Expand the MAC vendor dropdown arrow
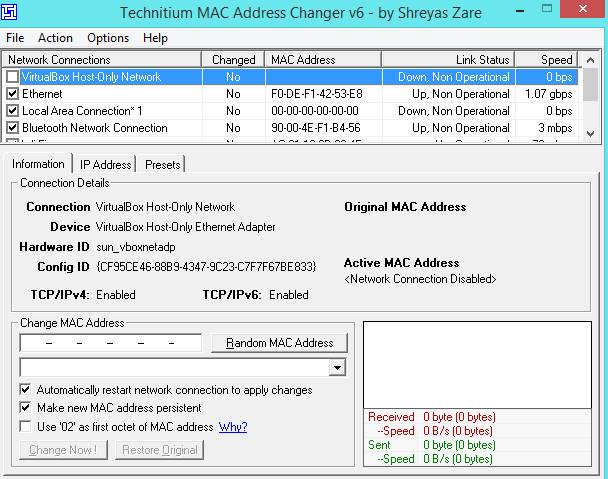The height and width of the screenshot is (479, 608). pyautogui.click(x=337, y=368)
